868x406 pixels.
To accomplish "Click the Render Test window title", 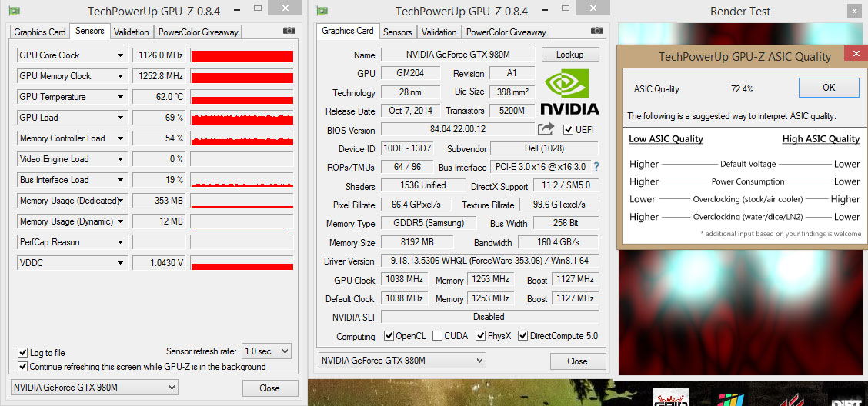I will pyautogui.click(x=740, y=12).
